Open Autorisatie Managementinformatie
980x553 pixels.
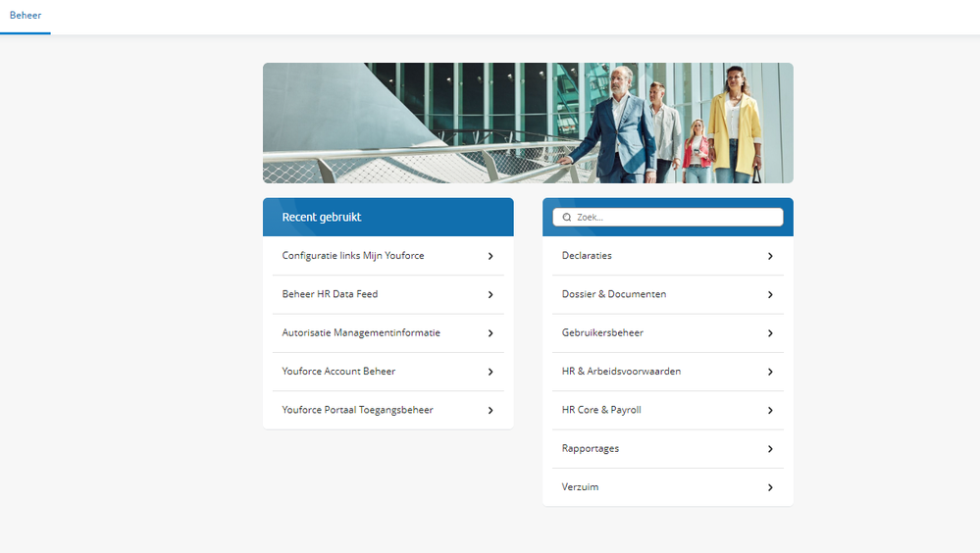coord(388,333)
